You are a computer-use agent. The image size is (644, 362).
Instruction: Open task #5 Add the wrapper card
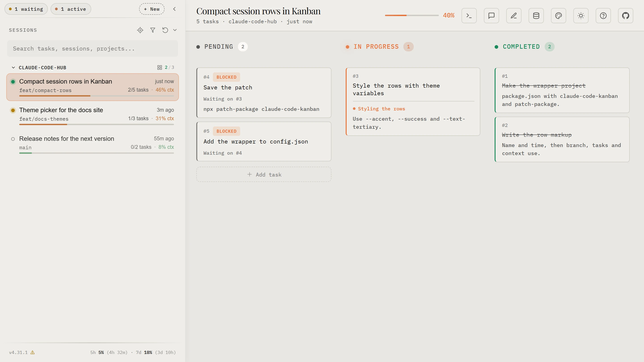point(264,141)
